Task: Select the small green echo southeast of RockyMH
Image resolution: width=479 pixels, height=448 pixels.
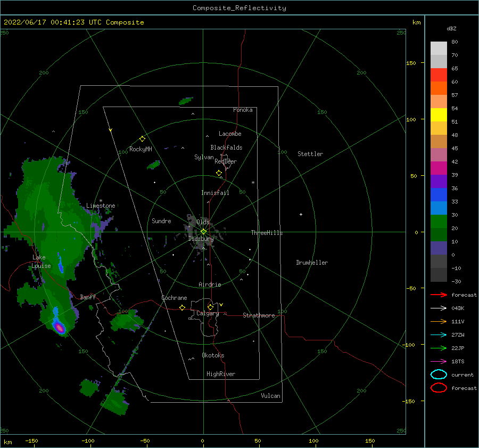Action: [x=154, y=165]
